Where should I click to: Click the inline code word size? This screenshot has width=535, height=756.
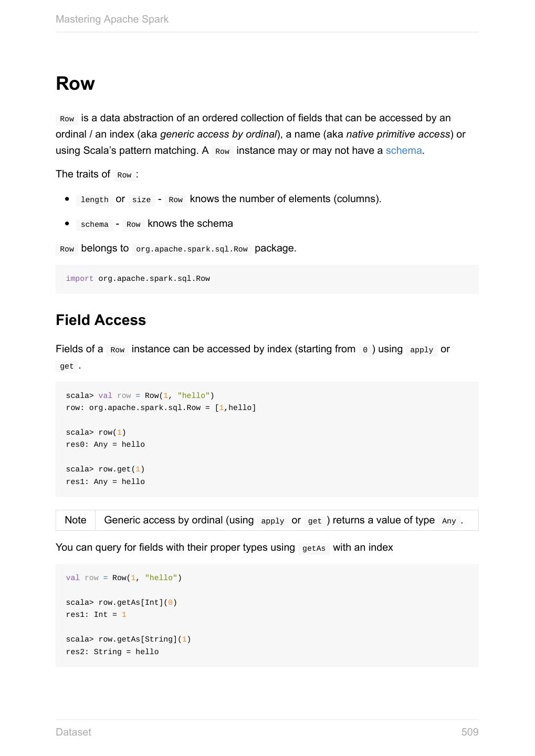(x=141, y=200)
